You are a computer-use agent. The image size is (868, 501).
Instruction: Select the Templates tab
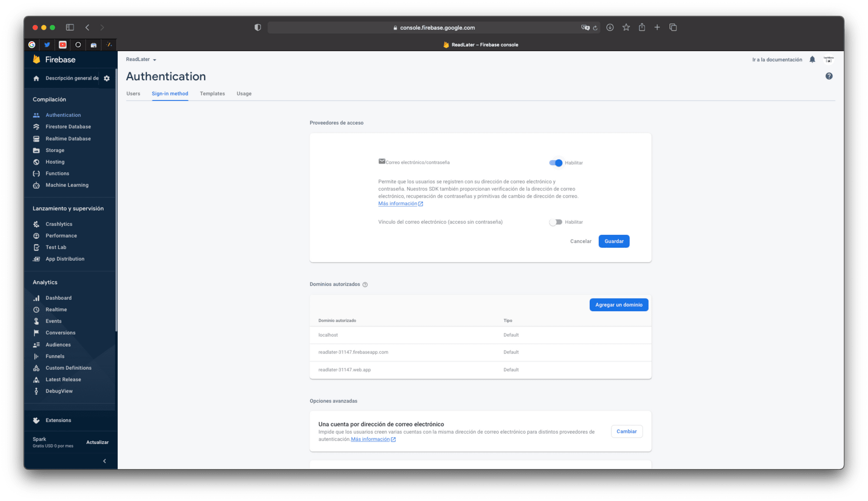[x=212, y=94]
